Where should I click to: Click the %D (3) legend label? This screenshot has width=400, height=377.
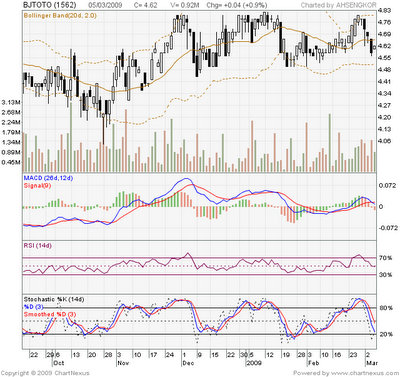click(33, 307)
